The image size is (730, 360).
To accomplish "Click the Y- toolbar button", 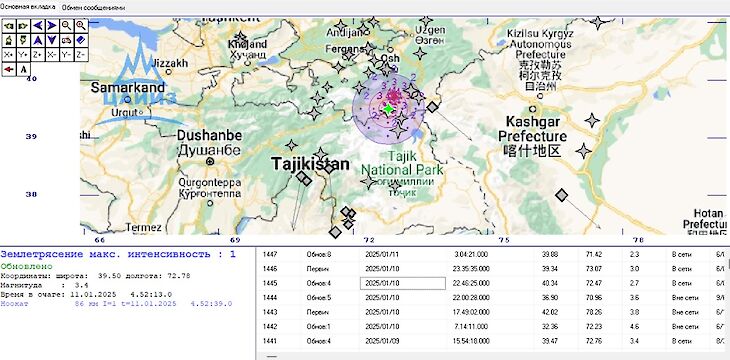I will (x=66, y=54).
